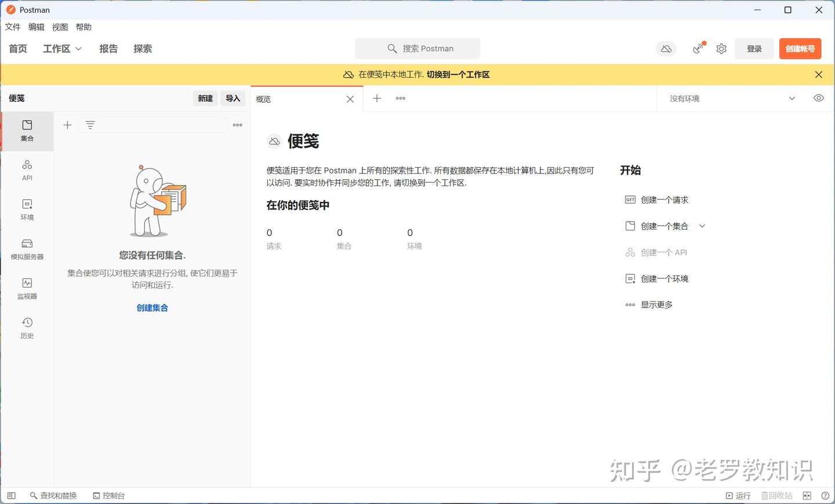Viewport: 835px width, 504px height.
Task: Click the two-pane layout icon in status bar
Action: (807, 495)
